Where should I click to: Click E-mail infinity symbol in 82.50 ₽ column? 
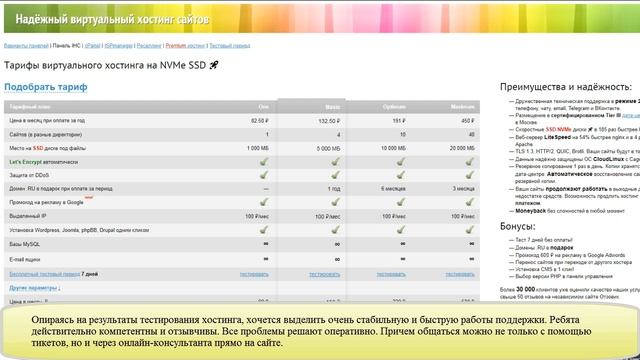click(x=266, y=259)
